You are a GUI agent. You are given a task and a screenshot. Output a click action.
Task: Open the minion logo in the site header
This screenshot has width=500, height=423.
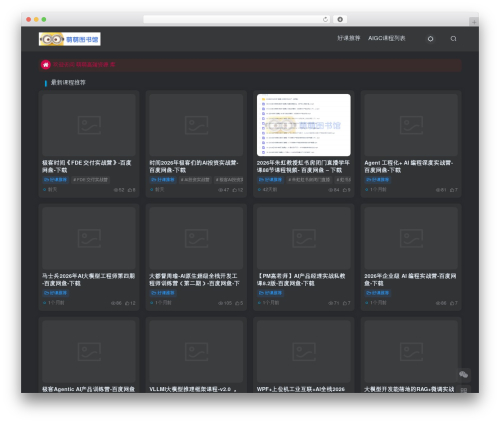pos(70,39)
